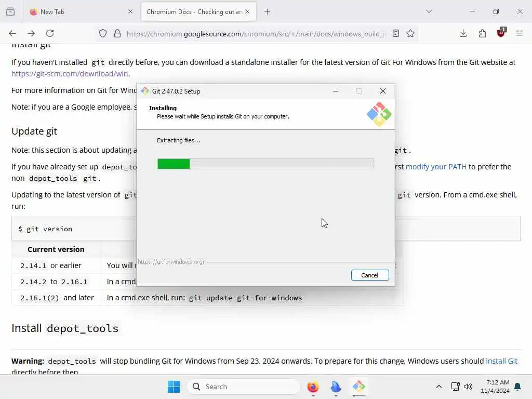Image resolution: width=532 pixels, height=399 pixels.
Task: Click the URL address field
Action: [256, 34]
